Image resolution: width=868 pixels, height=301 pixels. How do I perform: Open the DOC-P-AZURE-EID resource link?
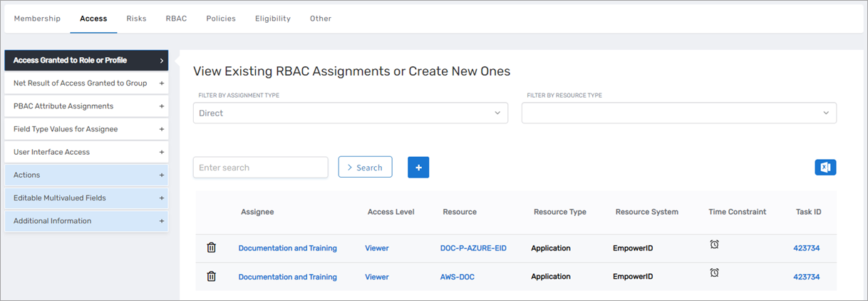pos(473,248)
